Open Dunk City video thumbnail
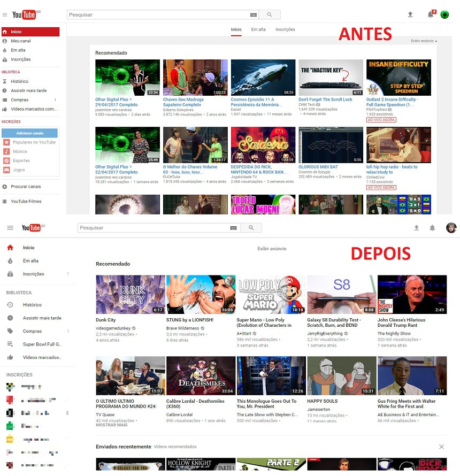Screen dimensions: 460x476 coord(131,295)
